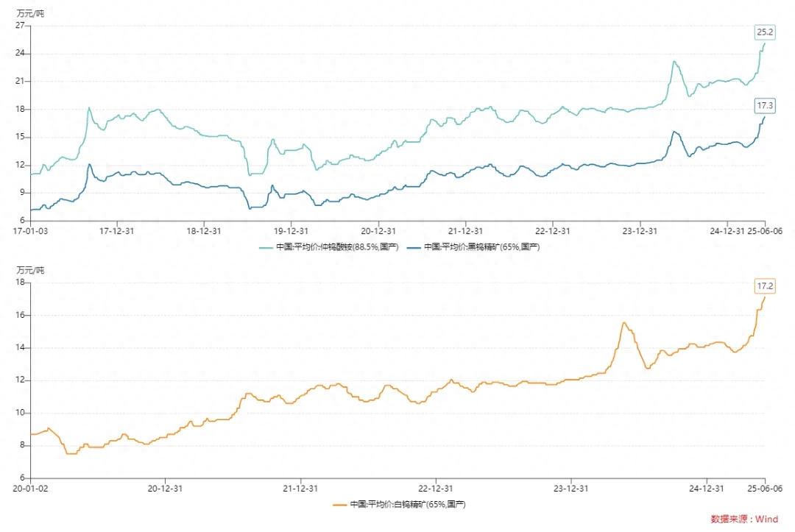Select the 10 y-axis tick label
Image resolution: width=795 pixels, height=532 pixels.
(20, 413)
